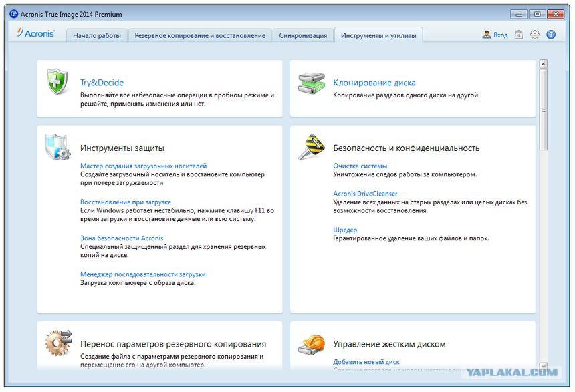Open the Шредер file shredder link

point(345,230)
